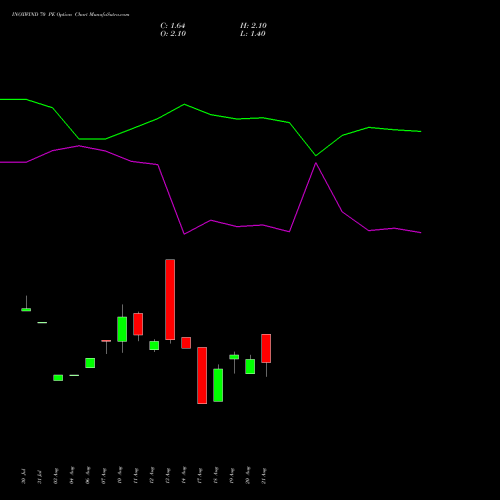Select the last red candle for 21 Aug
Viewport: 500px width, 500px height.
click(x=266, y=348)
